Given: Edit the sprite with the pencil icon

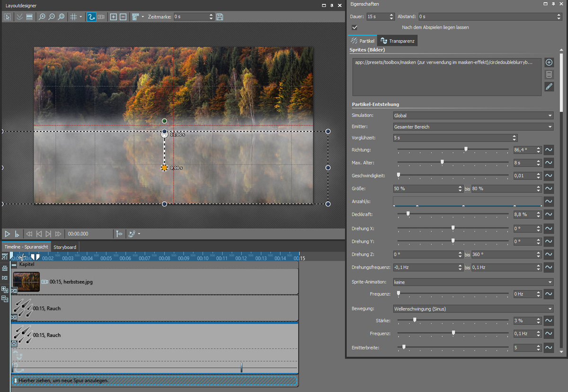Looking at the screenshot, I should 549,86.
